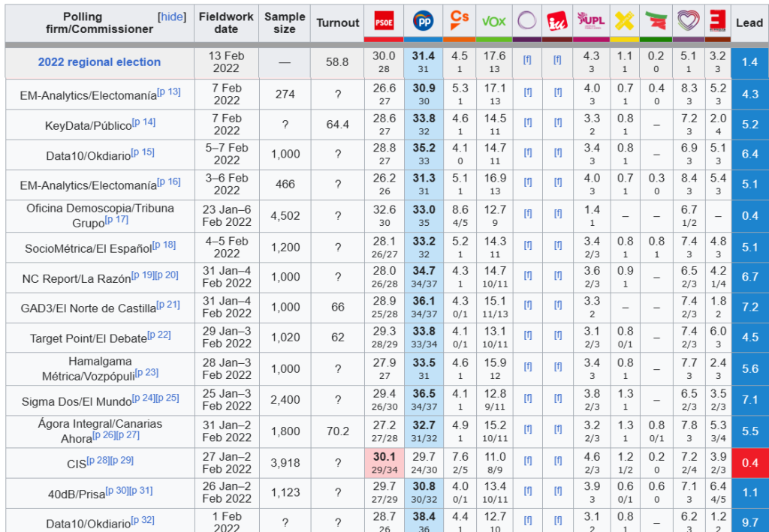Open reference [p 21] for GAD3/El Norte de Castilla
Viewport: 769px width, 532px height.
pyautogui.click(x=169, y=304)
